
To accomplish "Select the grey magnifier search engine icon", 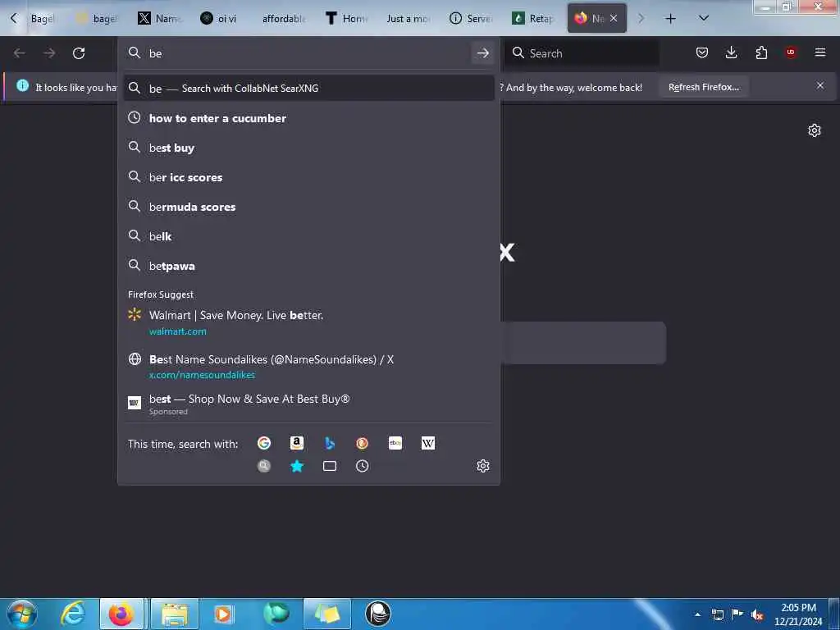I will 263,466.
